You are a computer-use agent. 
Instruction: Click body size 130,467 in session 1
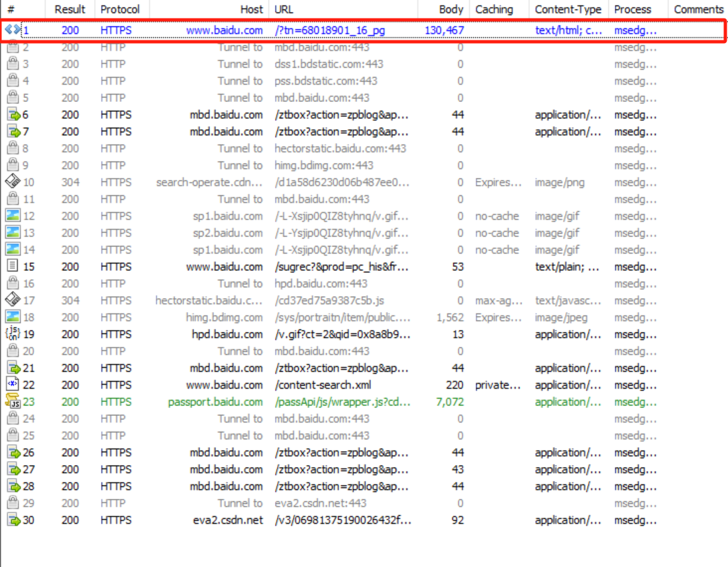[x=444, y=30]
